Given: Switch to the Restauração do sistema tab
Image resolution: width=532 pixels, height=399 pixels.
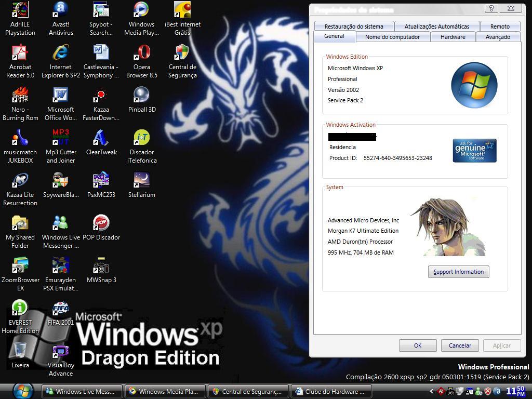Looking at the screenshot, I should tap(354, 26).
